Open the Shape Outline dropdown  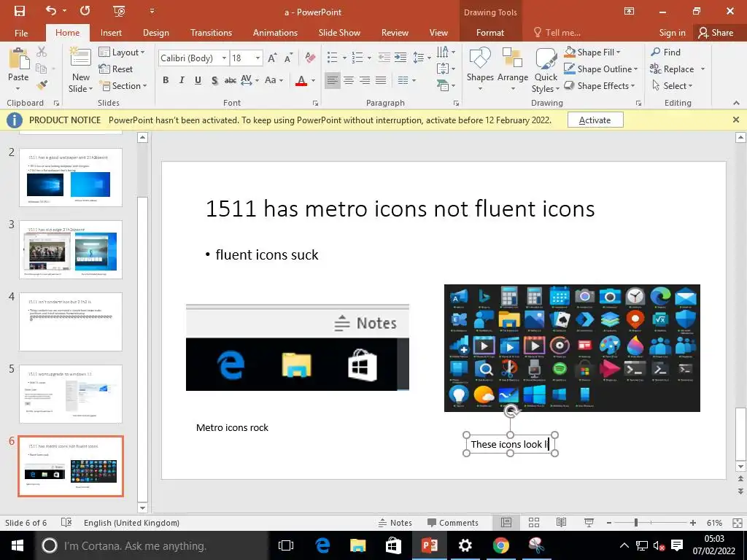point(601,69)
